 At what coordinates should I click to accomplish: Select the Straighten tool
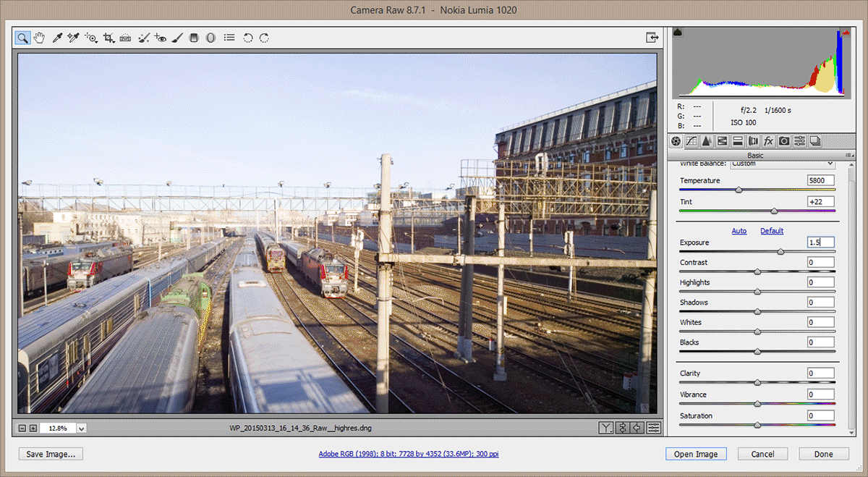click(125, 38)
